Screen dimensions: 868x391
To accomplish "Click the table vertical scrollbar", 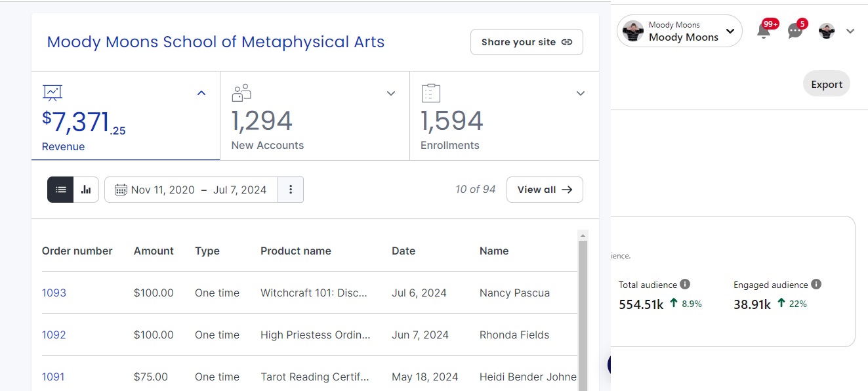I will click(583, 315).
